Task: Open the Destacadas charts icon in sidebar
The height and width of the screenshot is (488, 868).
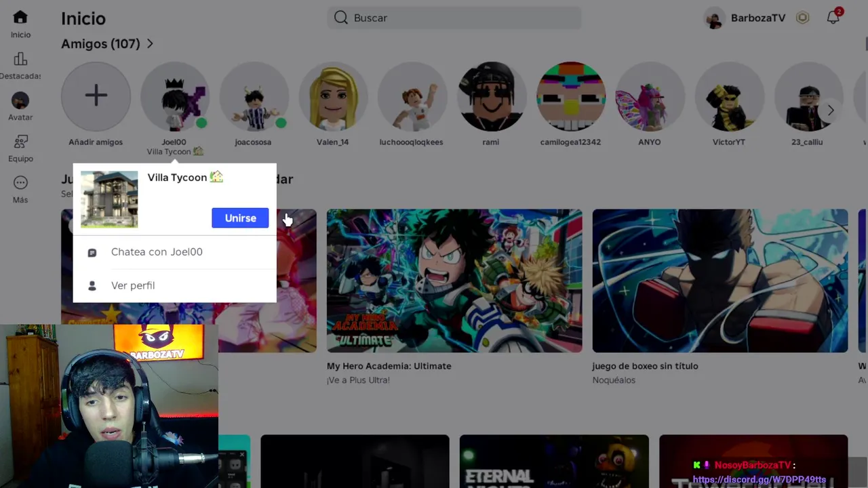Action: point(20,59)
